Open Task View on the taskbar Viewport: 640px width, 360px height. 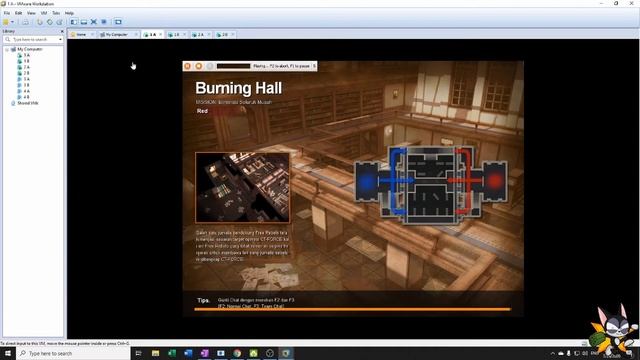[x=138, y=353]
